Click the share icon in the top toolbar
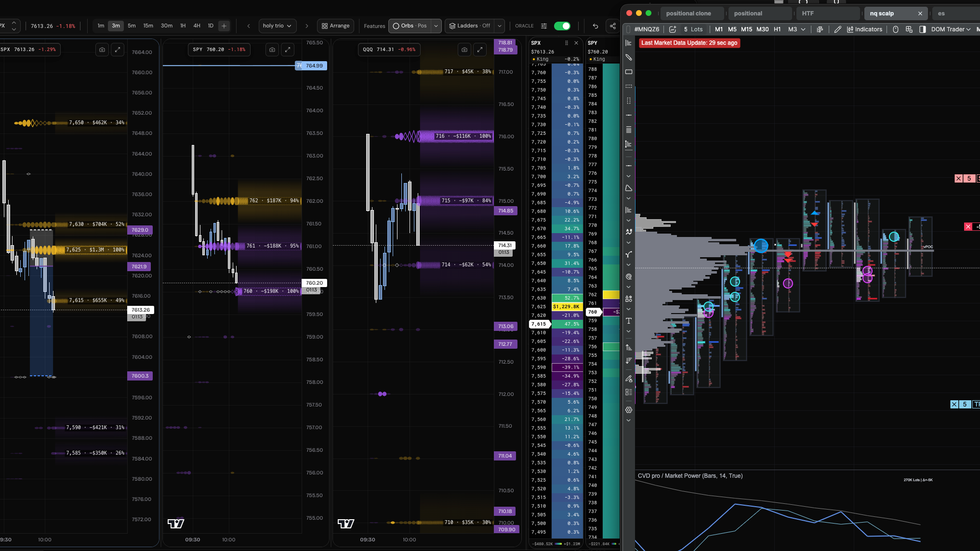The width and height of the screenshot is (980, 551). [613, 26]
